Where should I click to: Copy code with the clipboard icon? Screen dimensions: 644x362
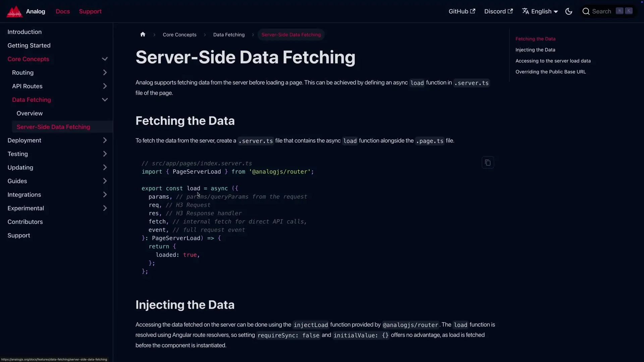point(488,163)
